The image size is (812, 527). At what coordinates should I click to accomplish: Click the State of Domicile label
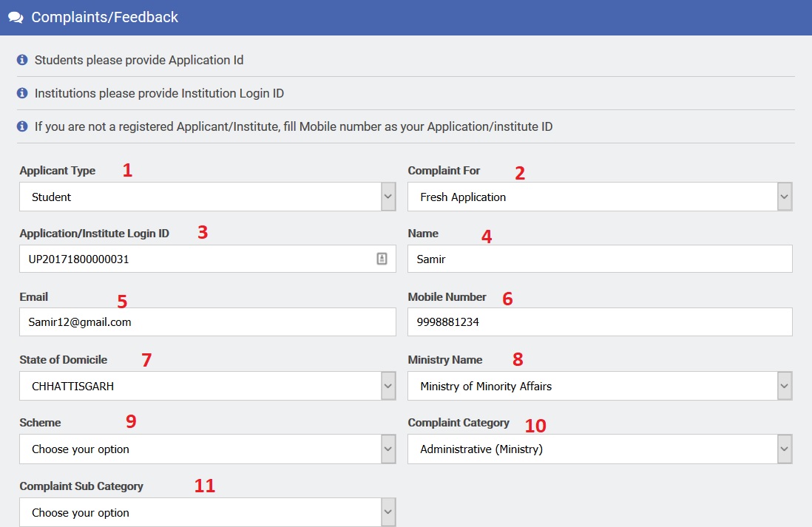pyautogui.click(x=63, y=360)
